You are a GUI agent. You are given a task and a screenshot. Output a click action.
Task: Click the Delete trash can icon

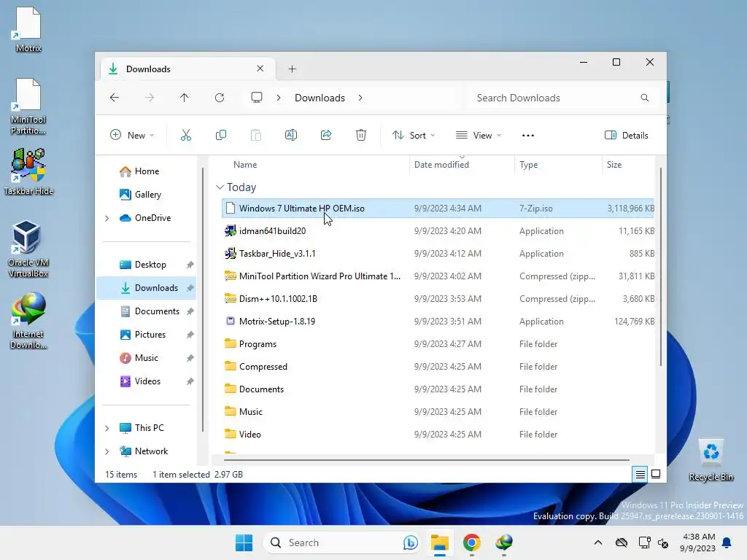coord(361,135)
